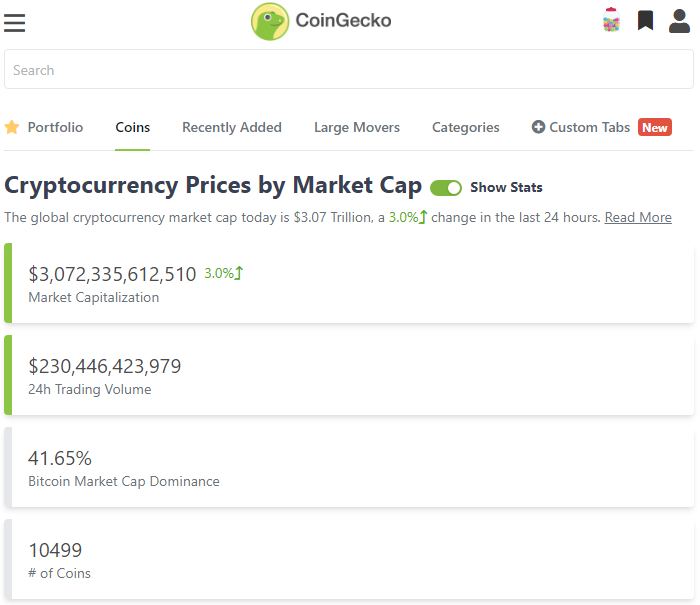The height and width of the screenshot is (605, 700).
Task: Click the Read More link
Action: coord(638,217)
